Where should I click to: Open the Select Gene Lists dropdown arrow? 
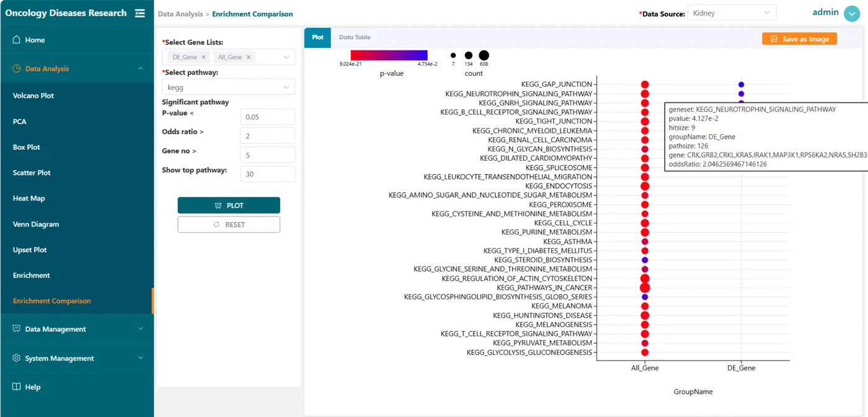coord(286,57)
